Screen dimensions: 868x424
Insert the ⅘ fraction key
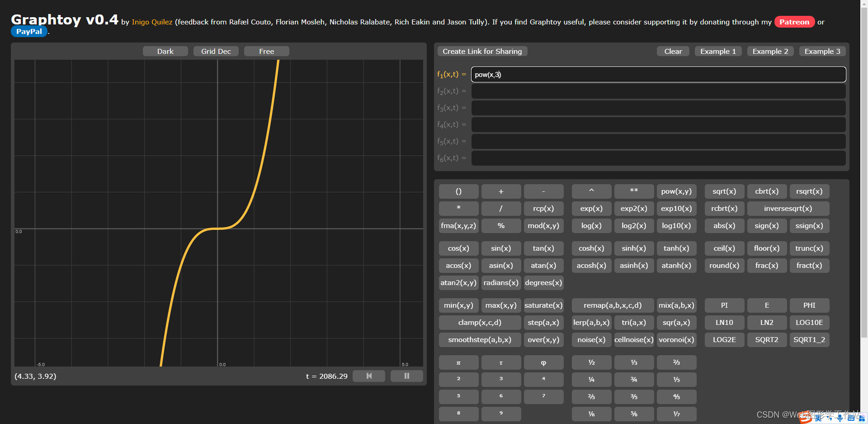(676, 397)
